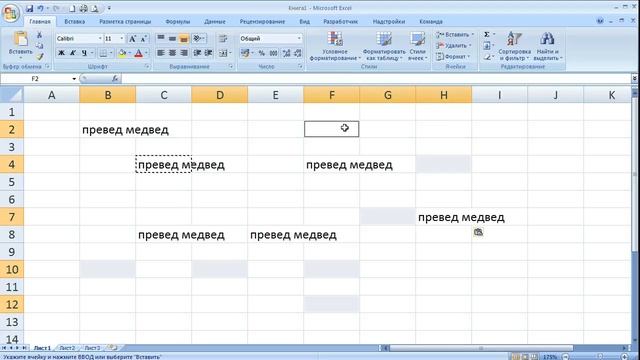
Task: Toggle bottom vertical alignment (highlighted)
Action: 184,38
